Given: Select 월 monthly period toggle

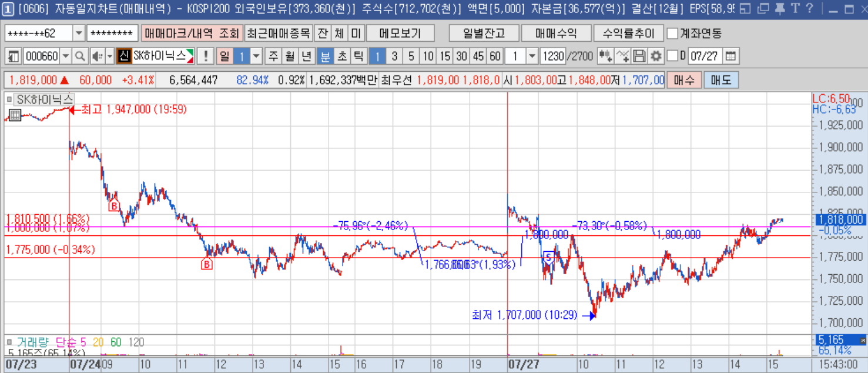Looking at the screenshot, I should click(x=290, y=56).
